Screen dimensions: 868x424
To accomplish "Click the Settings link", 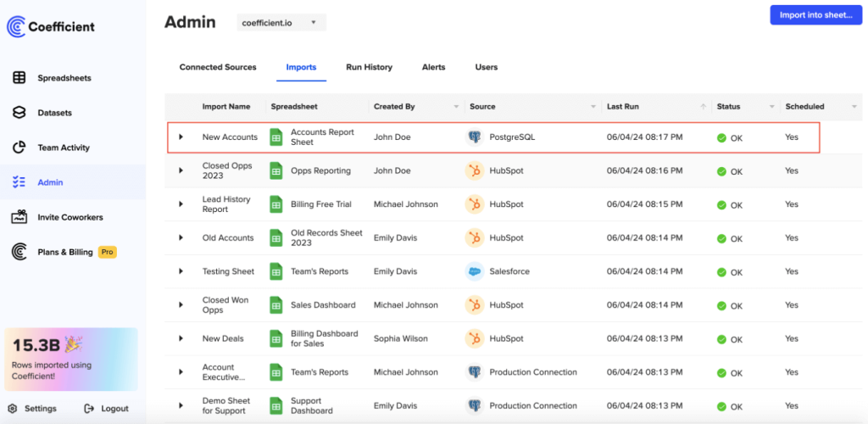I will click(x=41, y=409).
